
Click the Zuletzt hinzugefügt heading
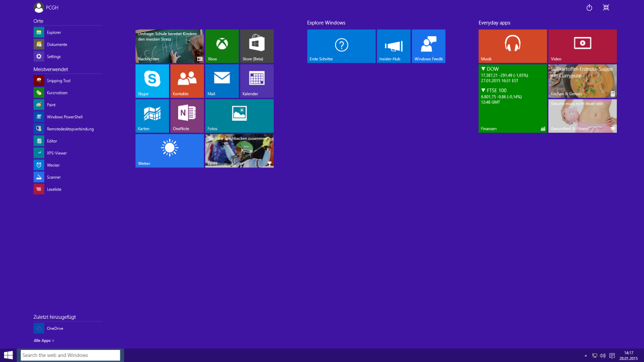coord(54,317)
